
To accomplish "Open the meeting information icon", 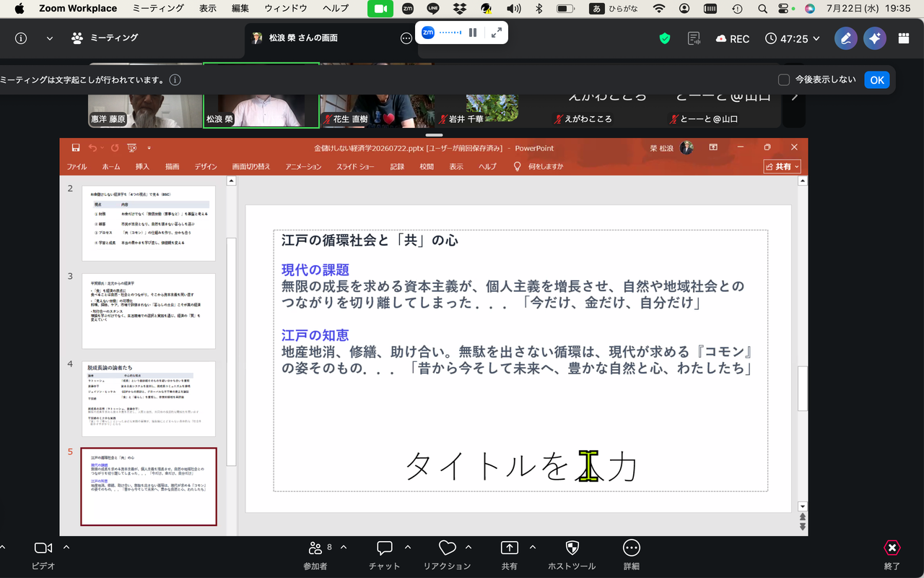I will pyautogui.click(x=21, y=38).
